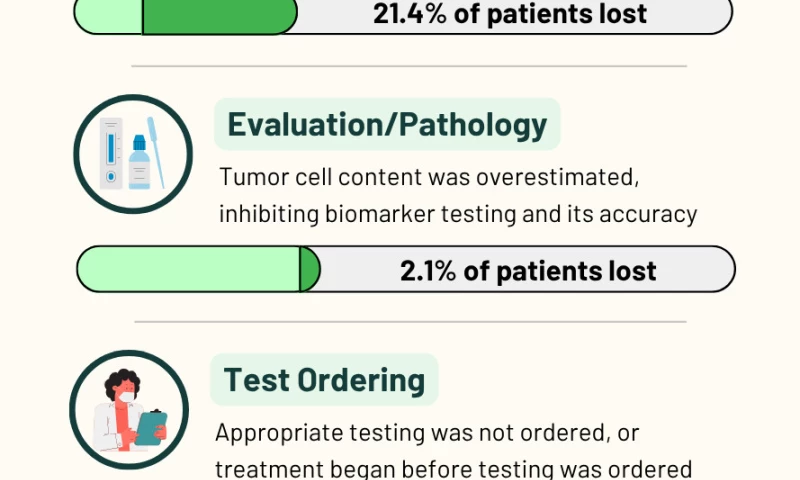Select the blue dropper bottle illustration
Viewport: 800px width, 480px height.
click(138, 163)
